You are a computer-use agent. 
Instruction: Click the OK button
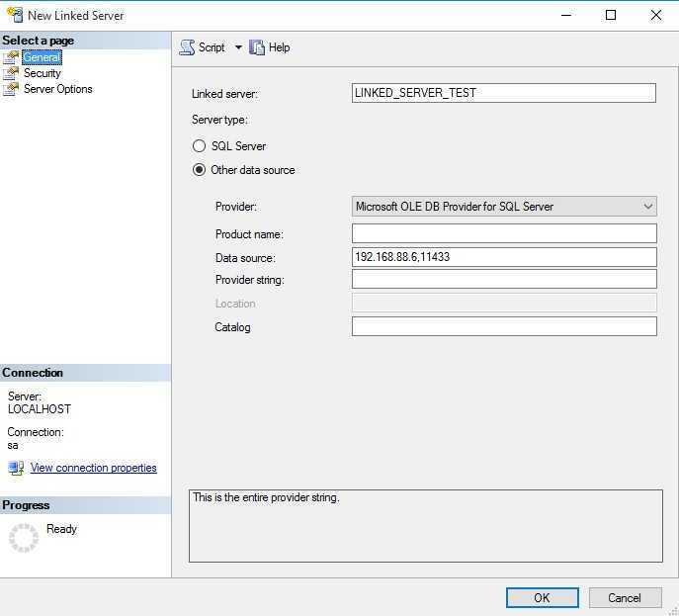click(x=543, y=598)
